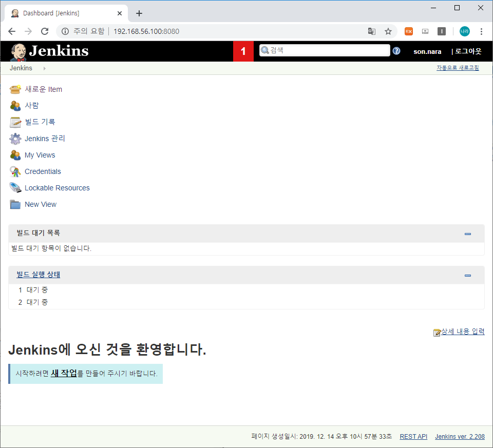Open the Lockable Resources link

[57, 188]
